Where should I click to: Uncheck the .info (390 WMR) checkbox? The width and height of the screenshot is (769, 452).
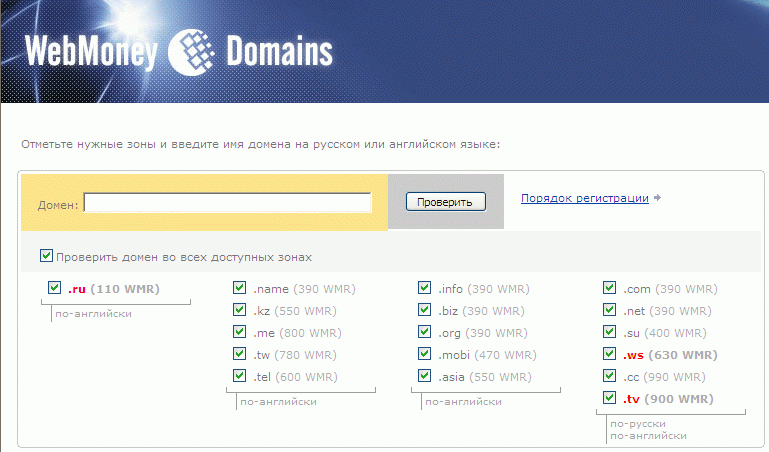425,287
